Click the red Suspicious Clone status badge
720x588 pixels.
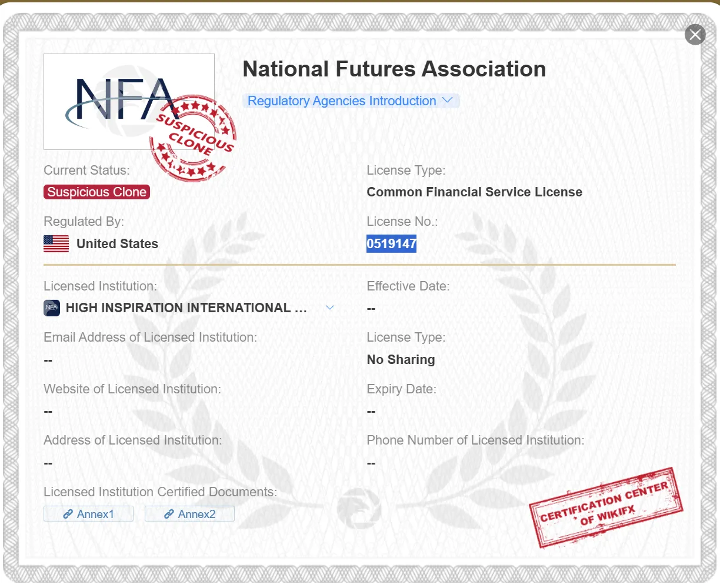click(97, 192)
